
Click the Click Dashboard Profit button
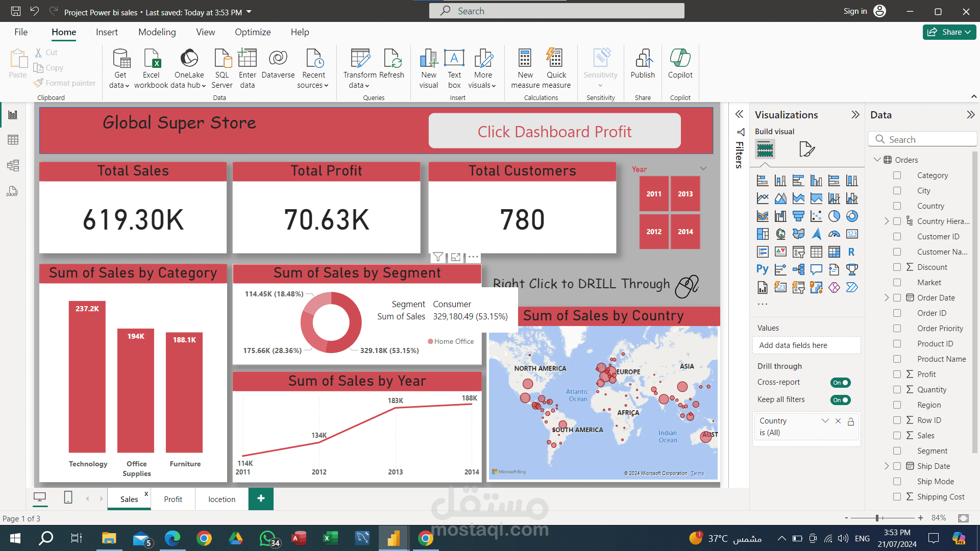554,132
